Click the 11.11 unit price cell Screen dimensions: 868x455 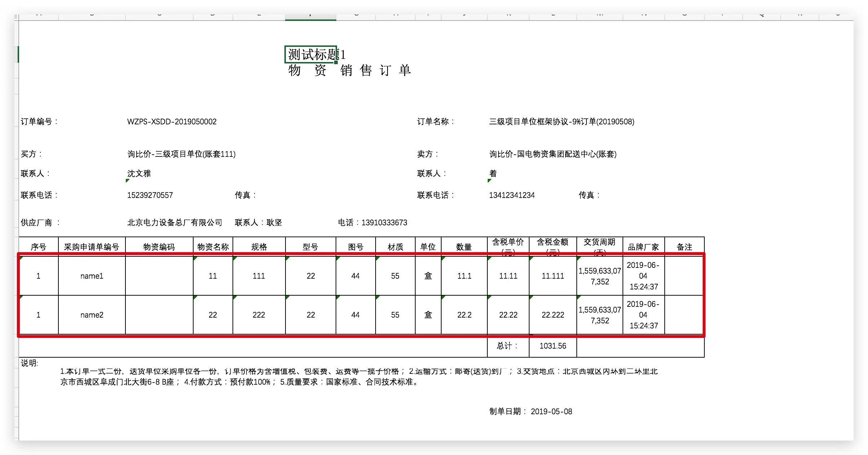coord(508,276)
